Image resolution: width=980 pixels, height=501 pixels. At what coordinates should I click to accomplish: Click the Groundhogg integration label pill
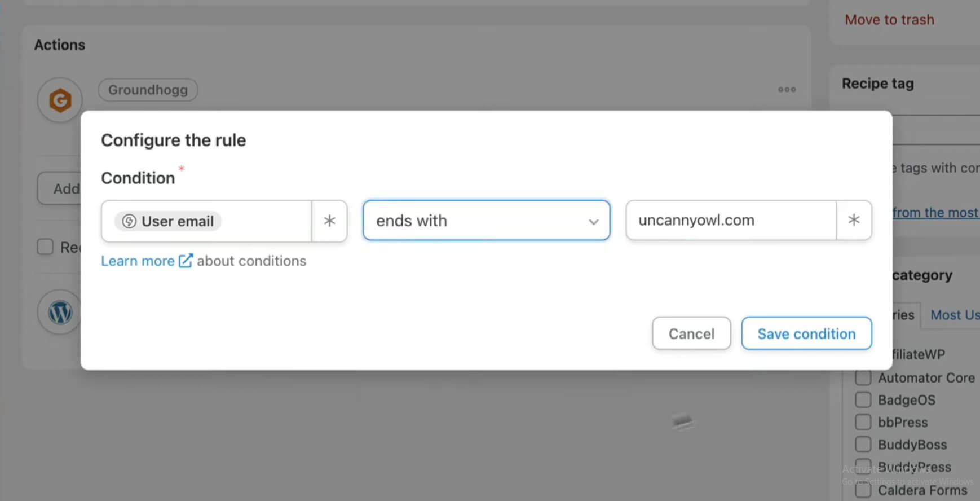[x=148, y=90]
